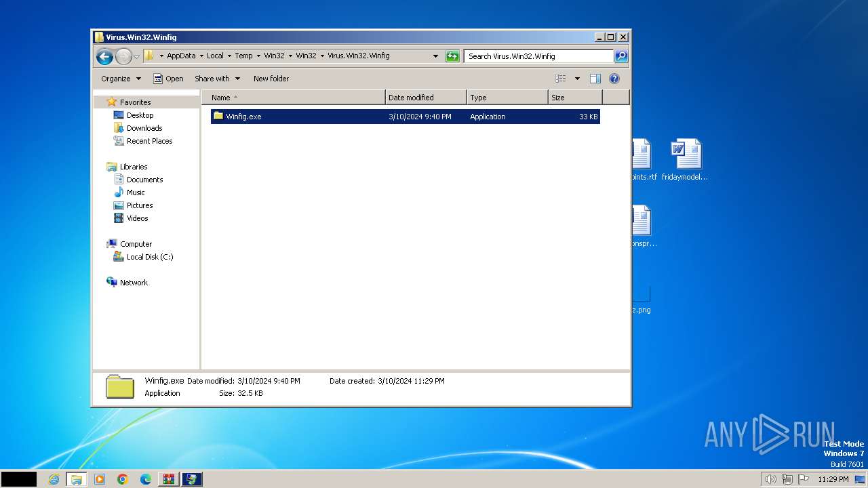Select Network in the navigation pane
This screenshot has height=488, width=868.
tap(134, 283)
